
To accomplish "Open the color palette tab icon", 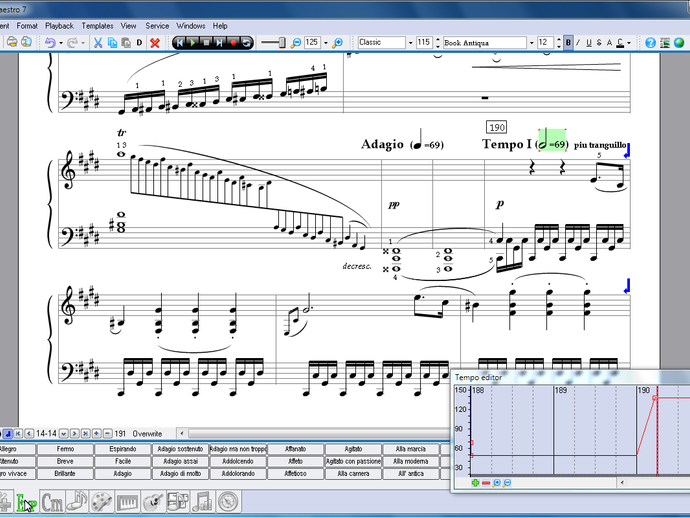I will pos(102,502).
